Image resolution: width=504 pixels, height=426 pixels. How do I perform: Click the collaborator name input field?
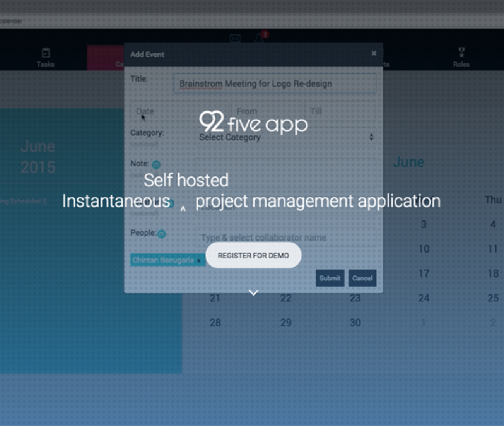[x=286, y=238]
